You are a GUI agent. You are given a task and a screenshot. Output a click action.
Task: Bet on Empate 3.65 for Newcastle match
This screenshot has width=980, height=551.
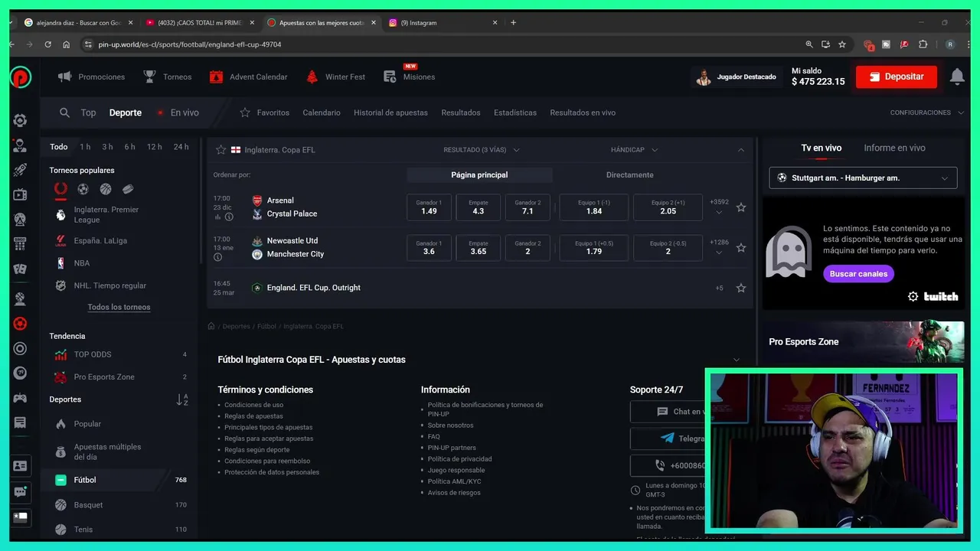tap(479, 248)
